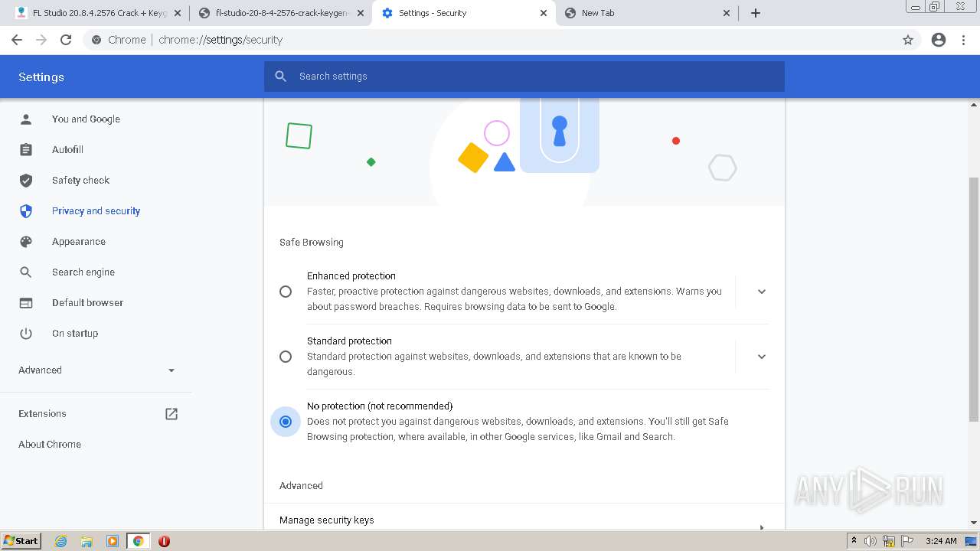Open Search engine settings
Viewport: 980px width, 551px height.
83,272
